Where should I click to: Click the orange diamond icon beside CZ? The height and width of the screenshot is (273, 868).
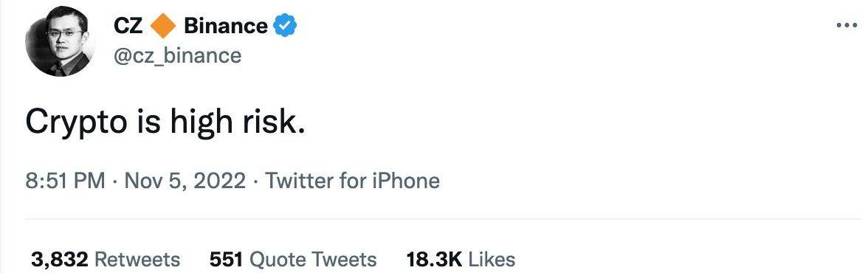tap(162, 26)
